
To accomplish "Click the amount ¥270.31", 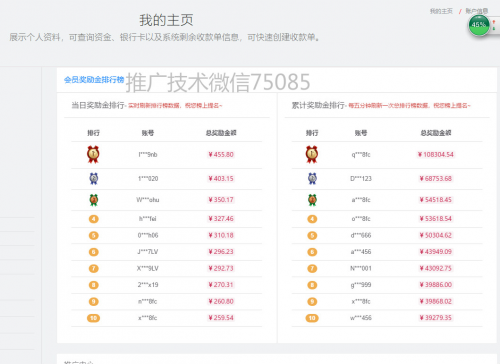I will (x=221, y=285).
